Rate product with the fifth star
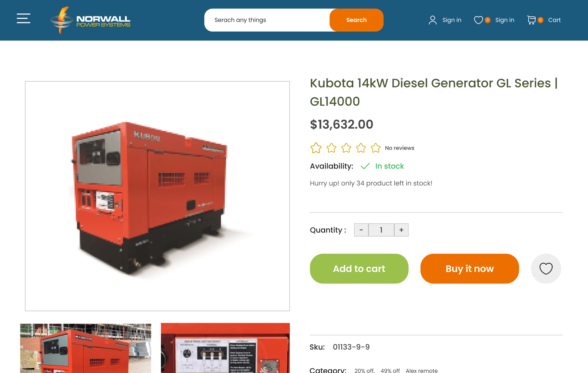This screenshot has width=588, height=373. point(375,148)
